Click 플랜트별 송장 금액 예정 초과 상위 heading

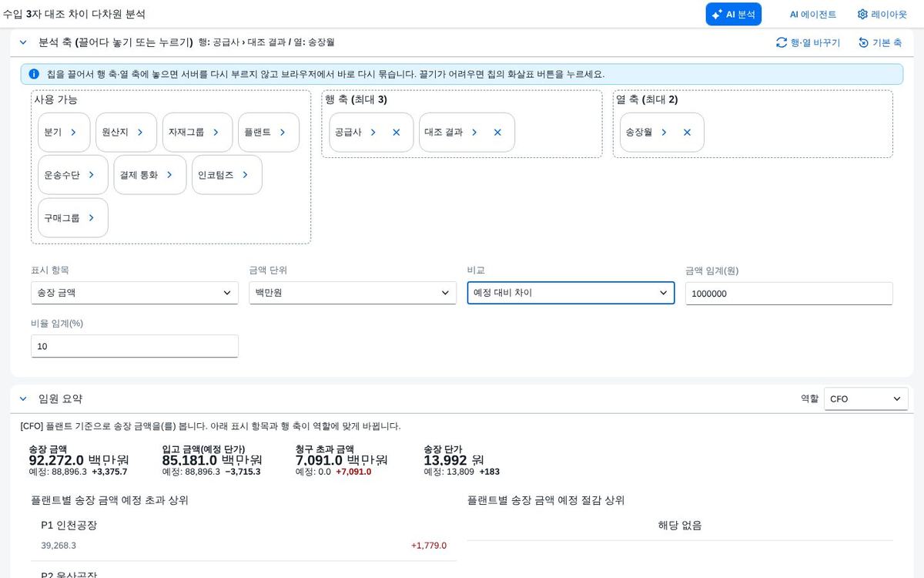[109, 500]
